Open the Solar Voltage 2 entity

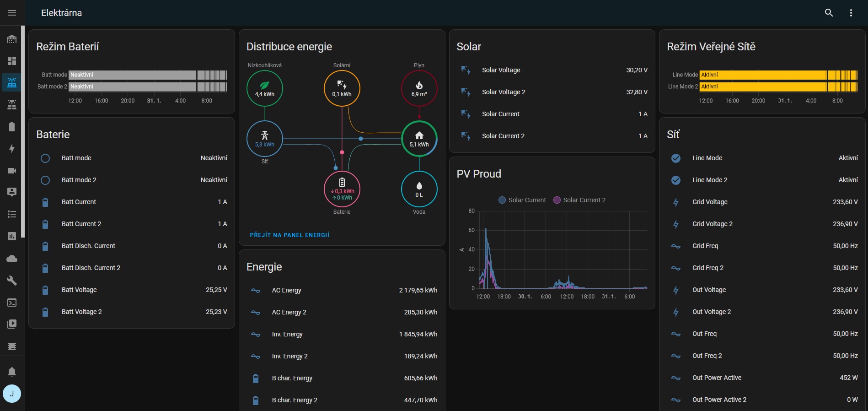click(552, 92)
